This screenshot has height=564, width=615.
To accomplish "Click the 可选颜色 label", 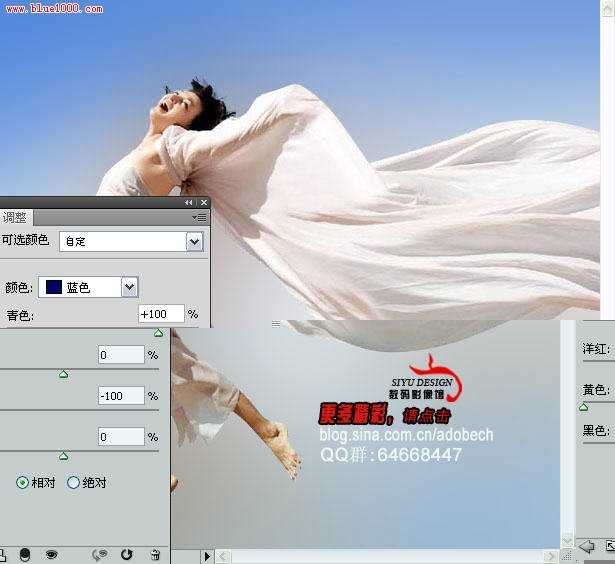I will point(25,240).
